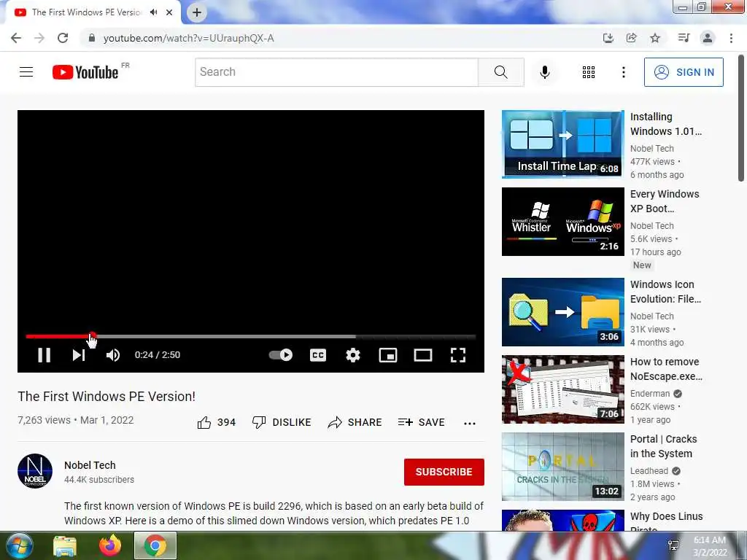Click the page vertical scrollbar
Image resolution: width=747 pixels, height=560 pixels.
pos(741,118)
